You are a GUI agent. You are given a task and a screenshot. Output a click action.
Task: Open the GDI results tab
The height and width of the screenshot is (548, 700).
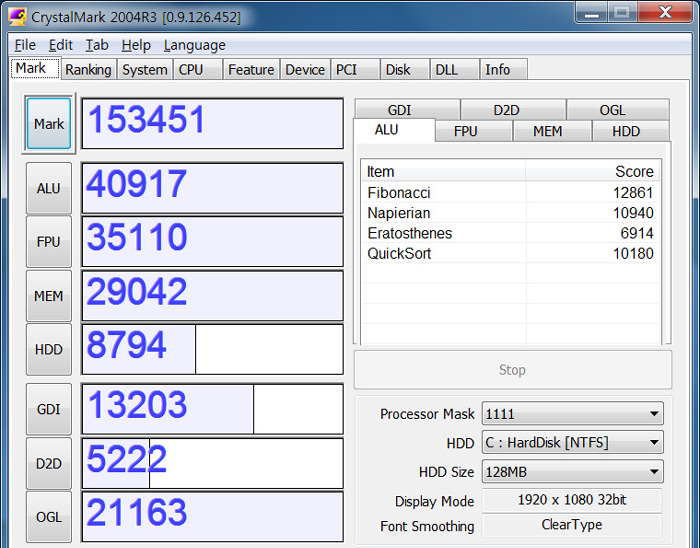pos(408,110)
